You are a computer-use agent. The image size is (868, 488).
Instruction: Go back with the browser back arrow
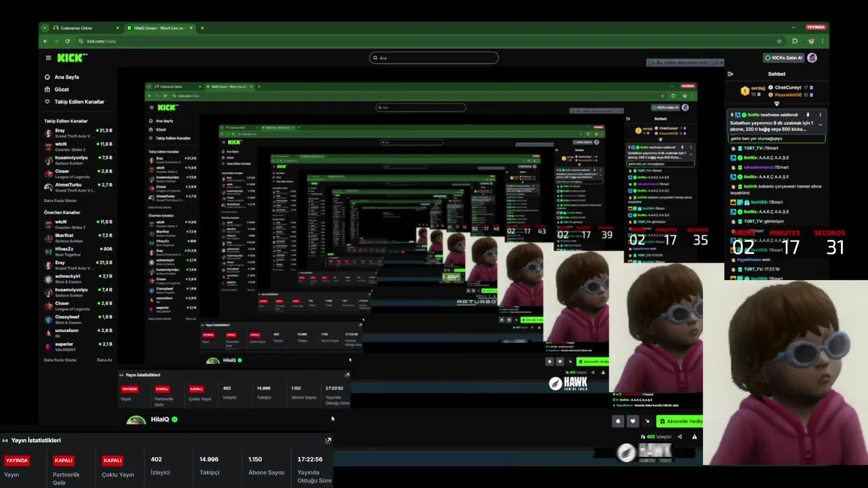[45, 41]
